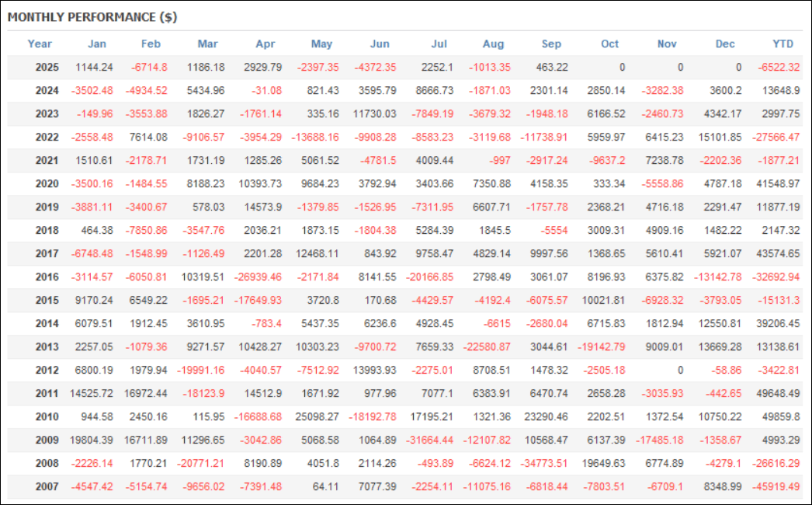Select the 2007 year row label
This screenshot has height=505, width=812.
47,487
